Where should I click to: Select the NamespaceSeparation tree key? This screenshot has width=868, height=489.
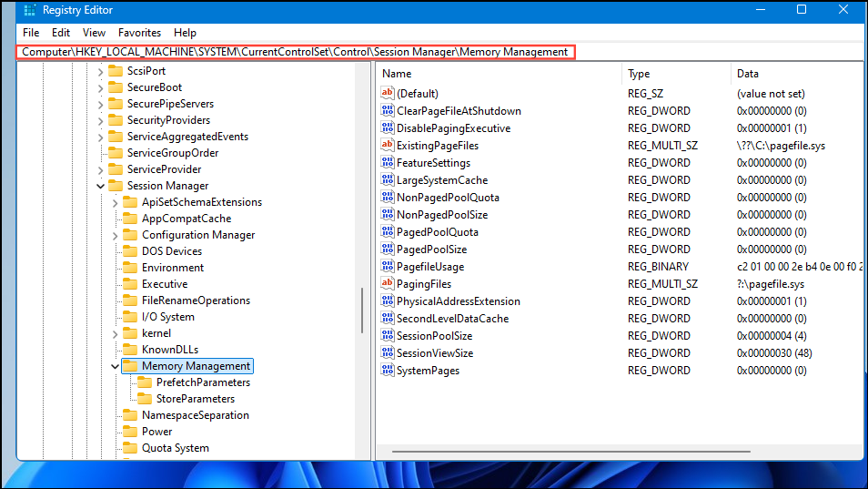pos(196,415)
